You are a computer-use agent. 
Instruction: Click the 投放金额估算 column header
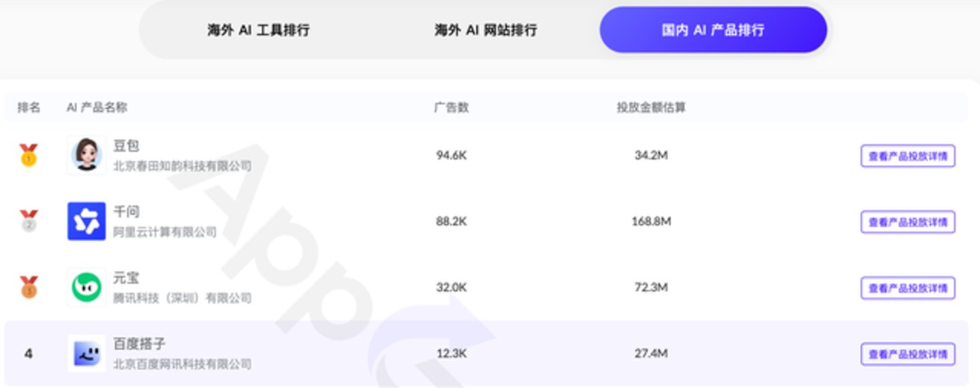point(651,107)
